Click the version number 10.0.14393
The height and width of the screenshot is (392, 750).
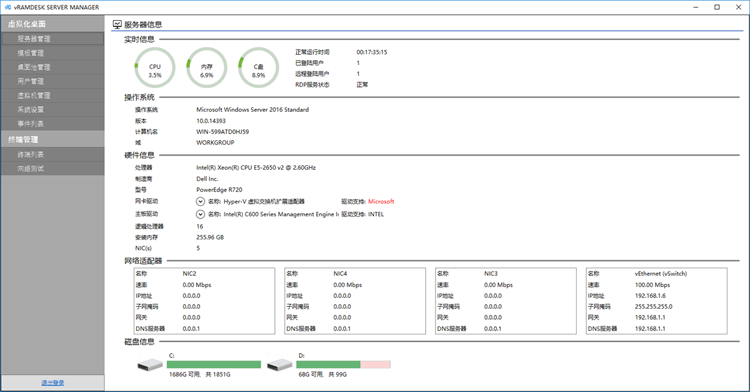(x=211, y=121)
